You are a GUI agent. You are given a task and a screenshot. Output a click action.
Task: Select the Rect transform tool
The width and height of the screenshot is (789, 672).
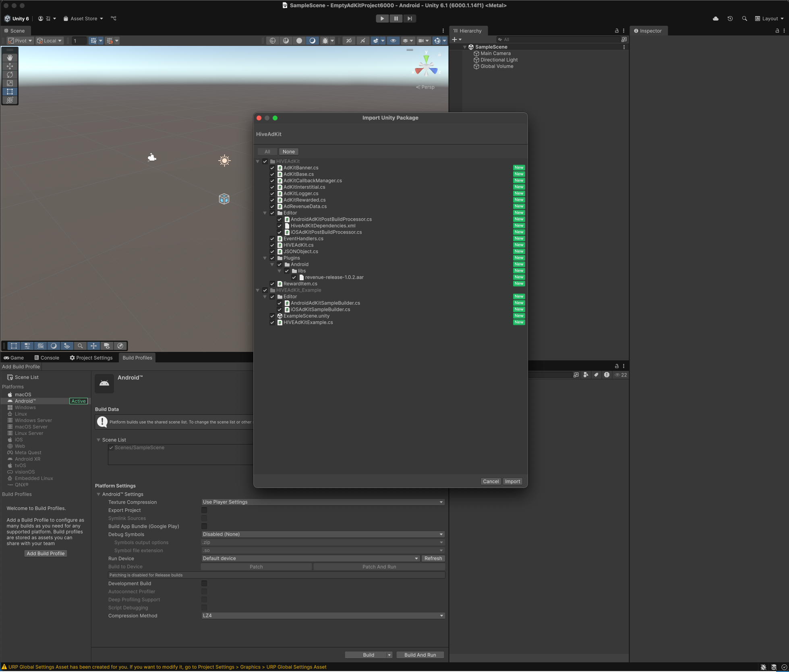[10, 91]
